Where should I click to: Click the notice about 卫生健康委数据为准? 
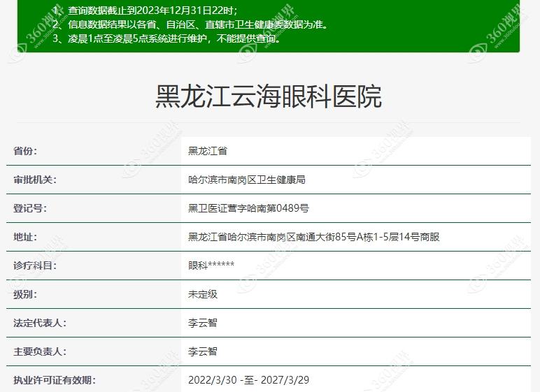(x=190, y=24)
